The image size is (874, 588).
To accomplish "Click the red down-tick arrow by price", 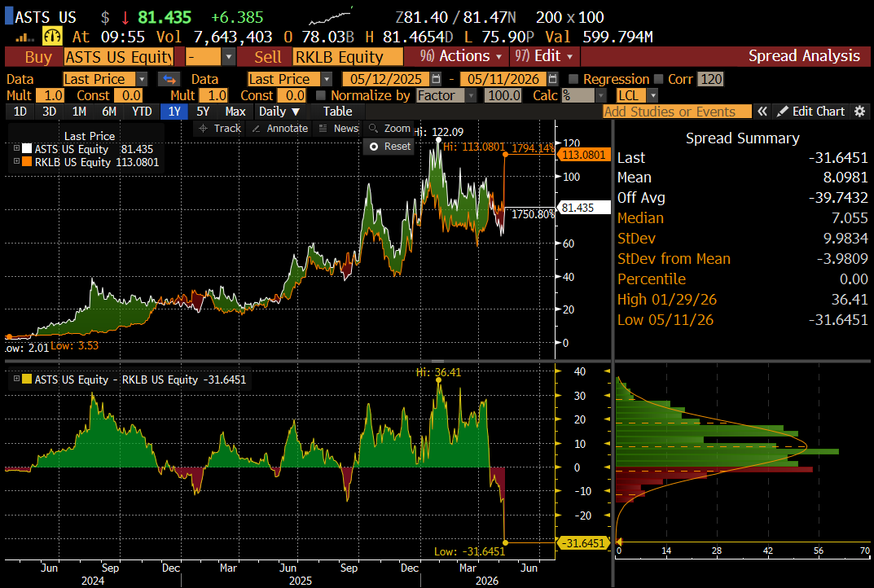I will click(125, 18).
